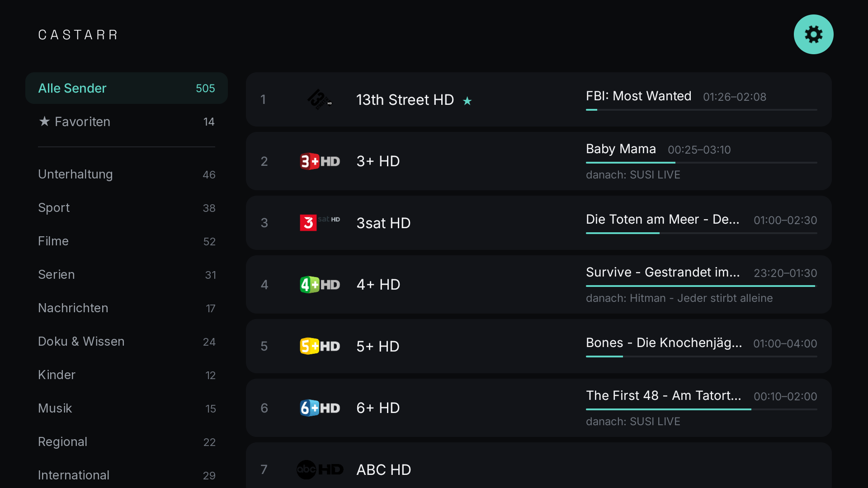Screen dimensions: 868x488
Task: Select the Alle Sender category
Action: (127, 88)
